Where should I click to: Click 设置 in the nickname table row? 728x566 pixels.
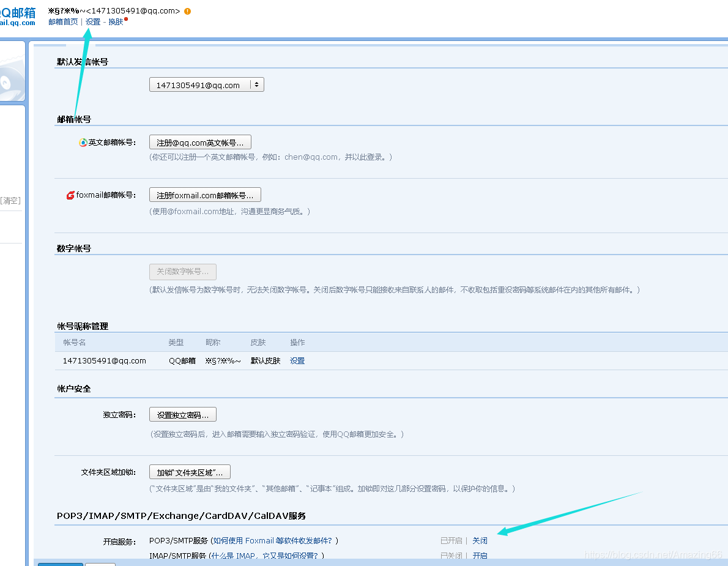click(x=297, y=361)
